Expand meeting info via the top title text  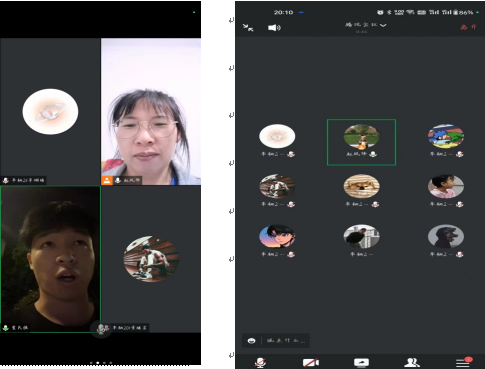361,25
